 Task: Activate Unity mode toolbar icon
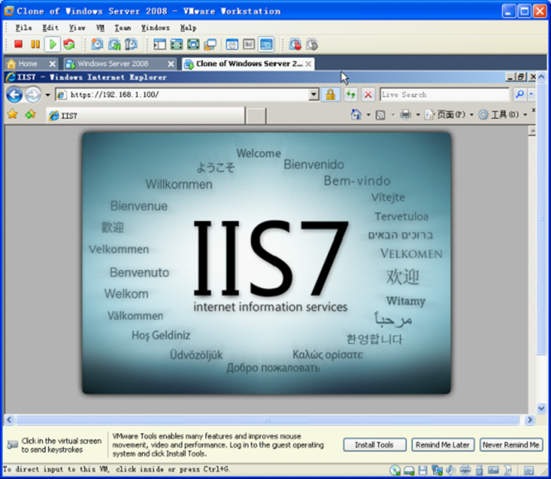(210, 44)
